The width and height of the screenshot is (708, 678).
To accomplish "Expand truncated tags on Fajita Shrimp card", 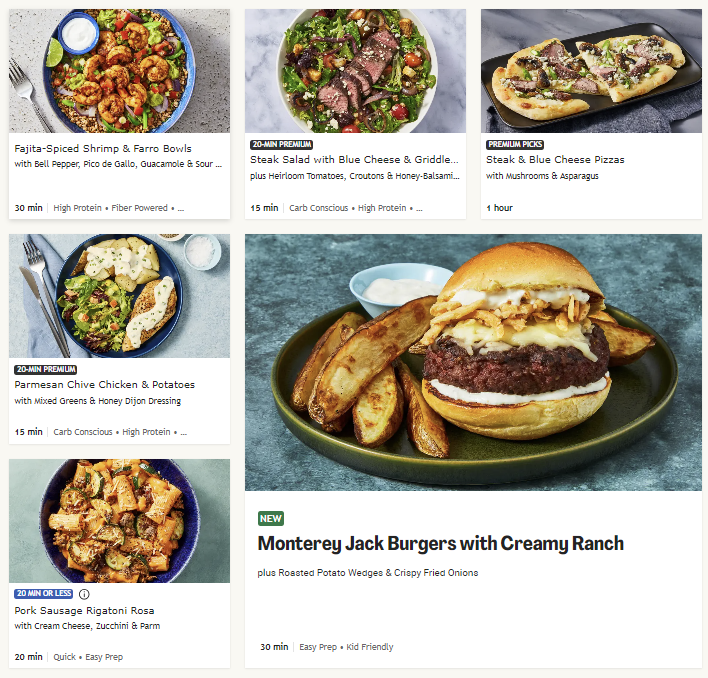I will (x=181, y=208).
